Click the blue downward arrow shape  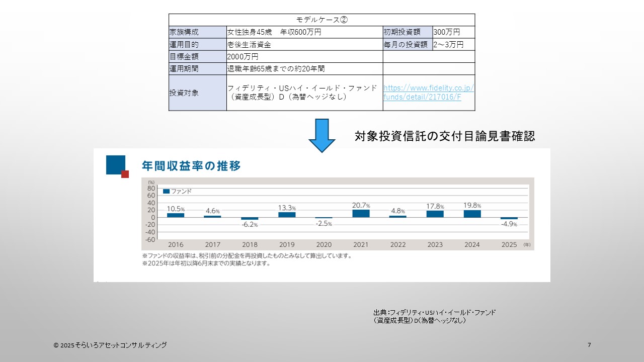tap(321, 135)
